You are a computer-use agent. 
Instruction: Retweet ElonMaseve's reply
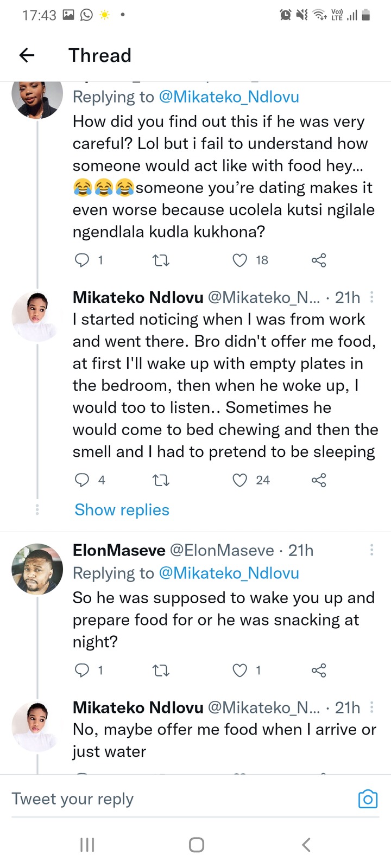161,671
